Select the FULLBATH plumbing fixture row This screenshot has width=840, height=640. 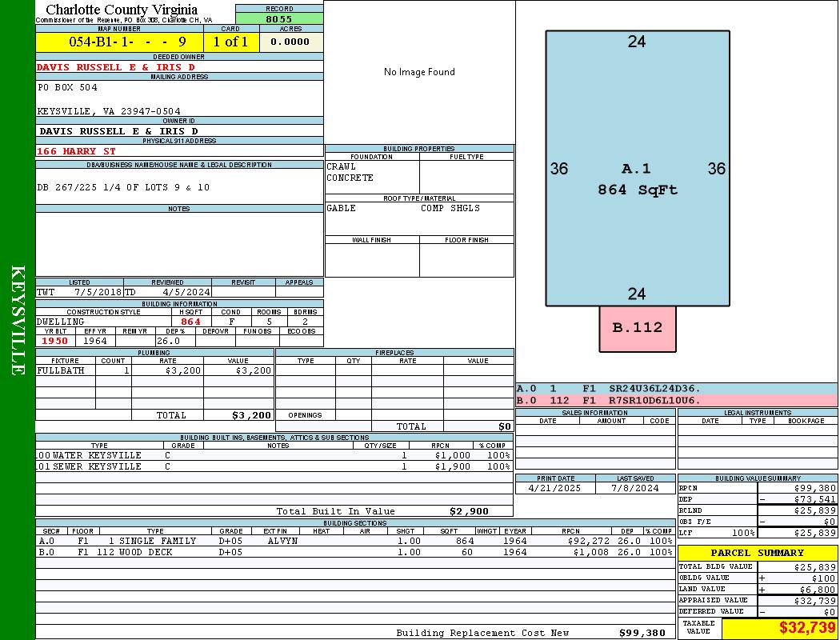(154, 370)
